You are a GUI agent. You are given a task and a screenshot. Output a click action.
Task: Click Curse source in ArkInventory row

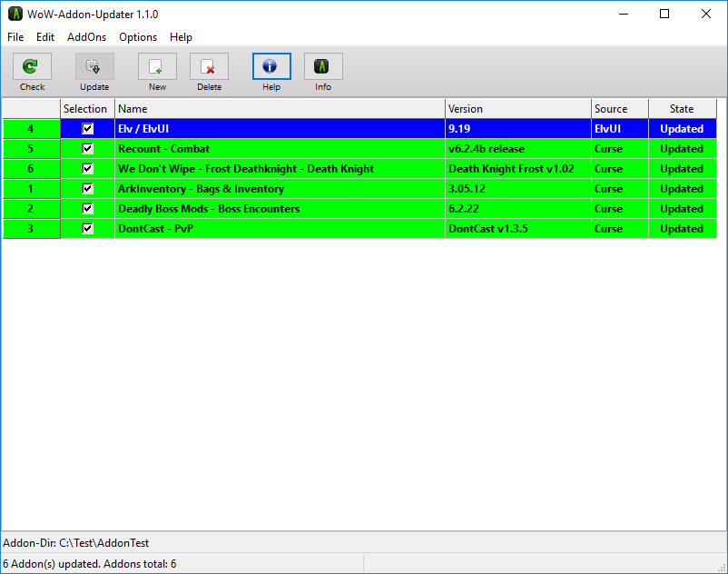(x=620, y=189)
